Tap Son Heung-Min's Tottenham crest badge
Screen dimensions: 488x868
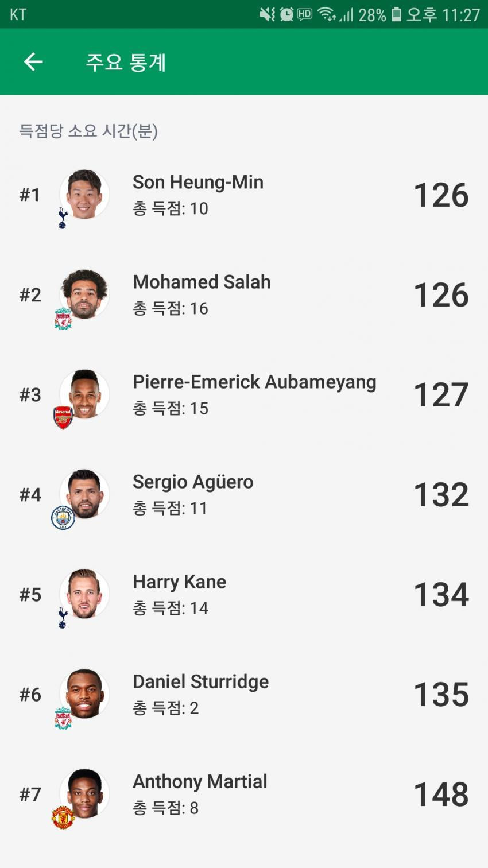[63, 218]
